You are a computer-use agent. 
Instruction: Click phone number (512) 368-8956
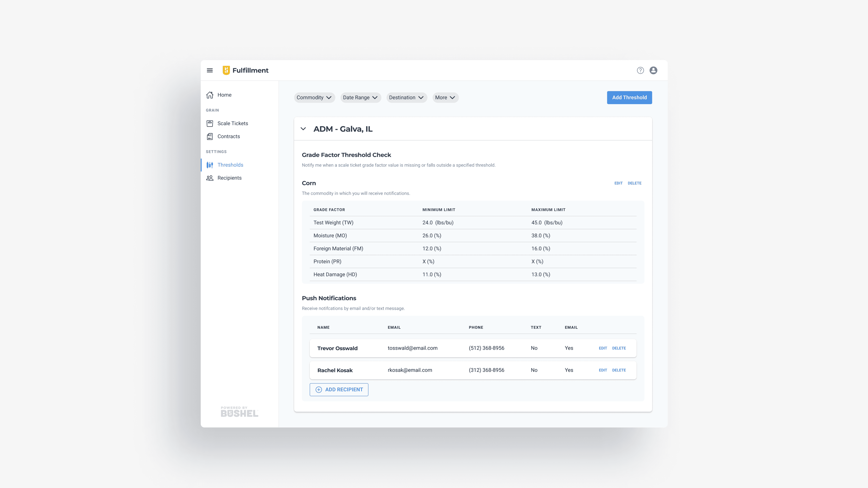coord(487,348)
